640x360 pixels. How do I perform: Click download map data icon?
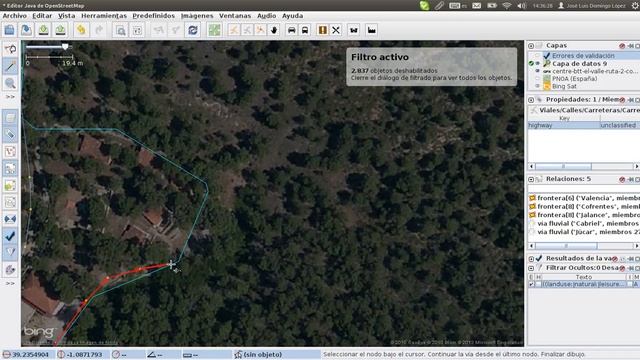(43, 30)
